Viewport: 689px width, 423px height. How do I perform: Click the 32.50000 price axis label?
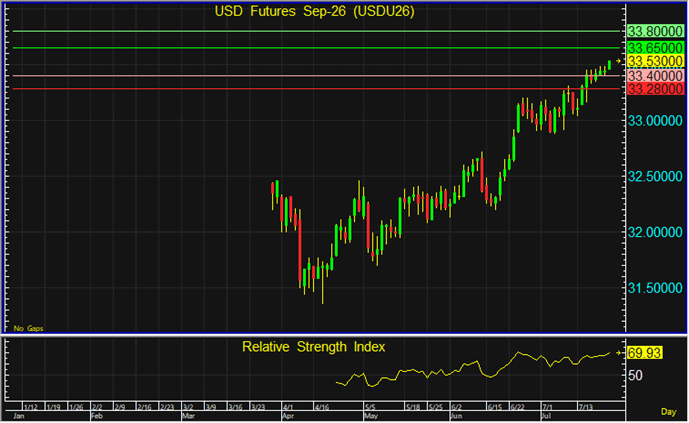[655, 177]
